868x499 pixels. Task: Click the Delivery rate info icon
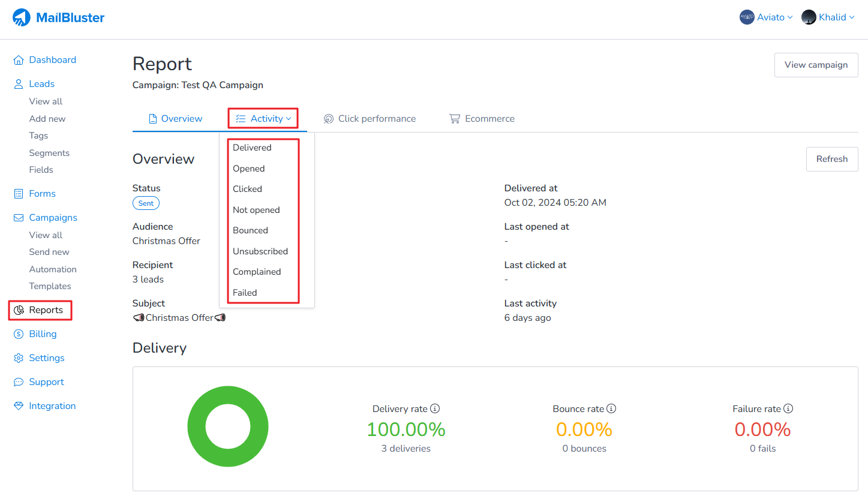pos(435,408)
